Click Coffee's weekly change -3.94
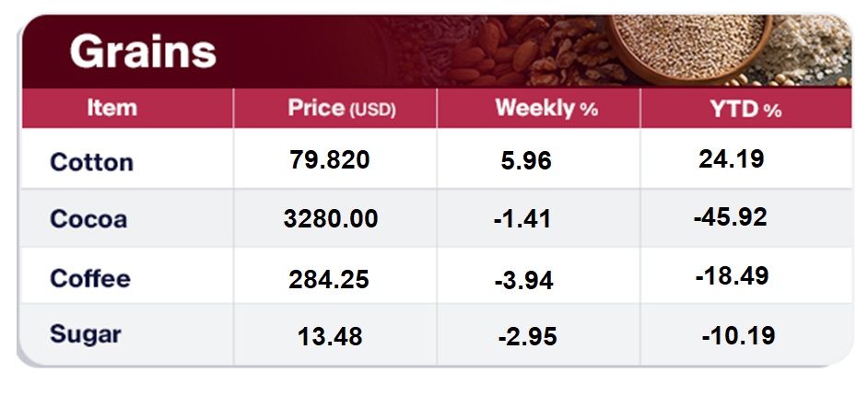This screenshot has width=868, height=396. tap(523, 279)
